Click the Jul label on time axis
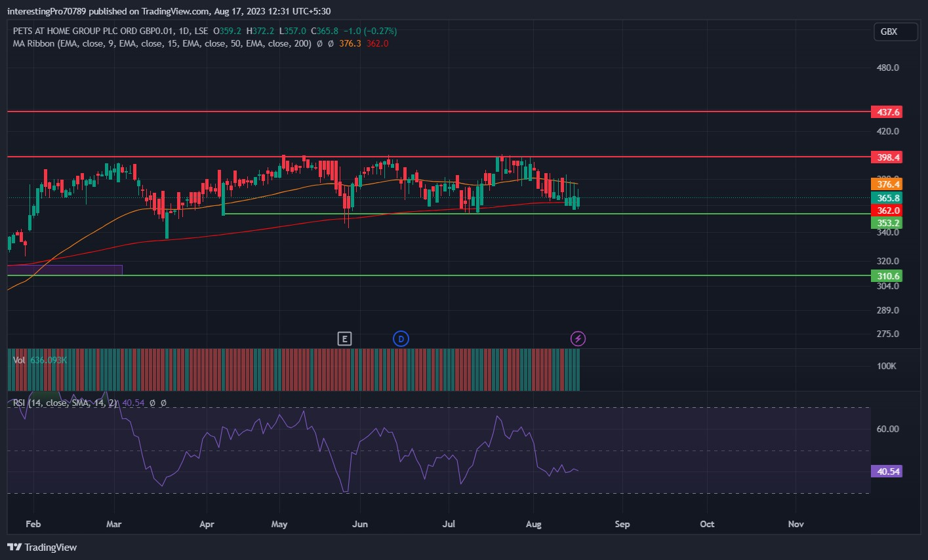The width and height of the screenshot is (928, 560). (x=449, y=524)
